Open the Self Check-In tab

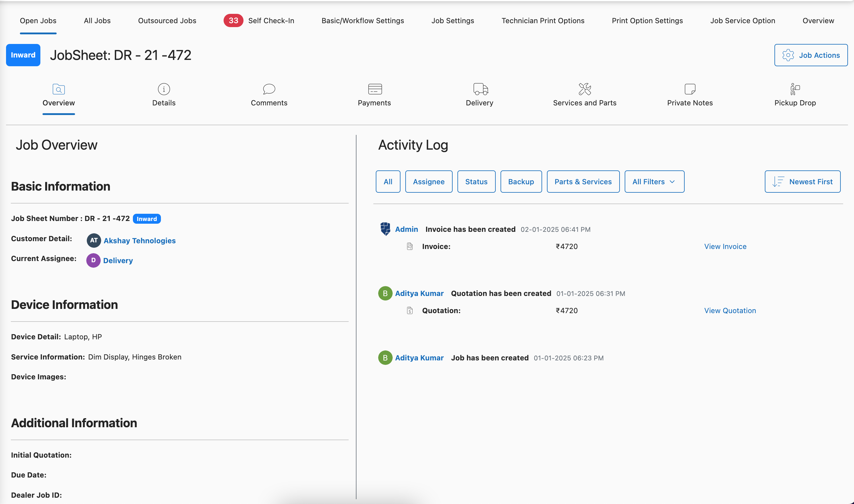(x=271, y=21)
